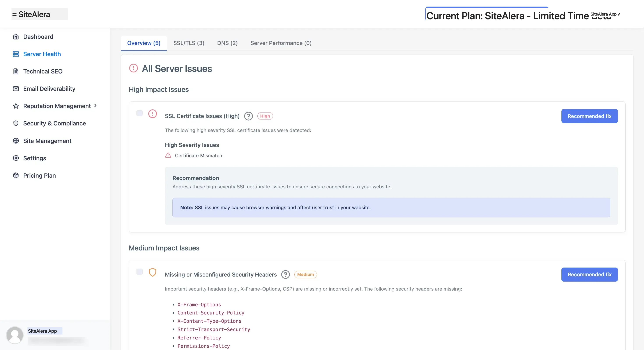
Task: Click the Content-Security-Policy list item
Action: tap(211, 313)
